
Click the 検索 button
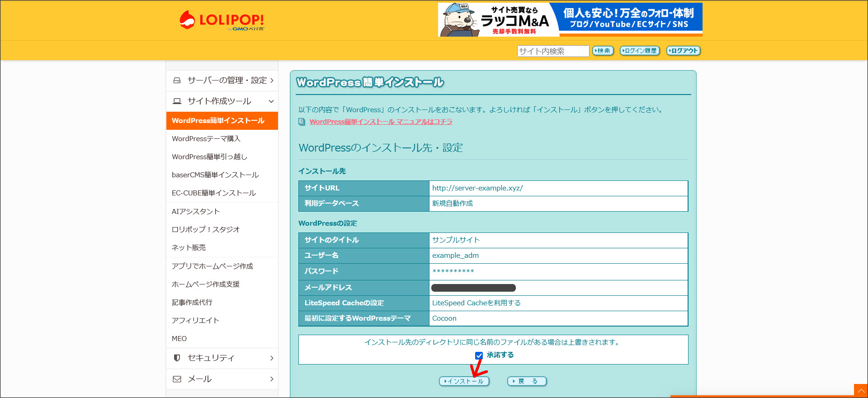click(603, 51)
